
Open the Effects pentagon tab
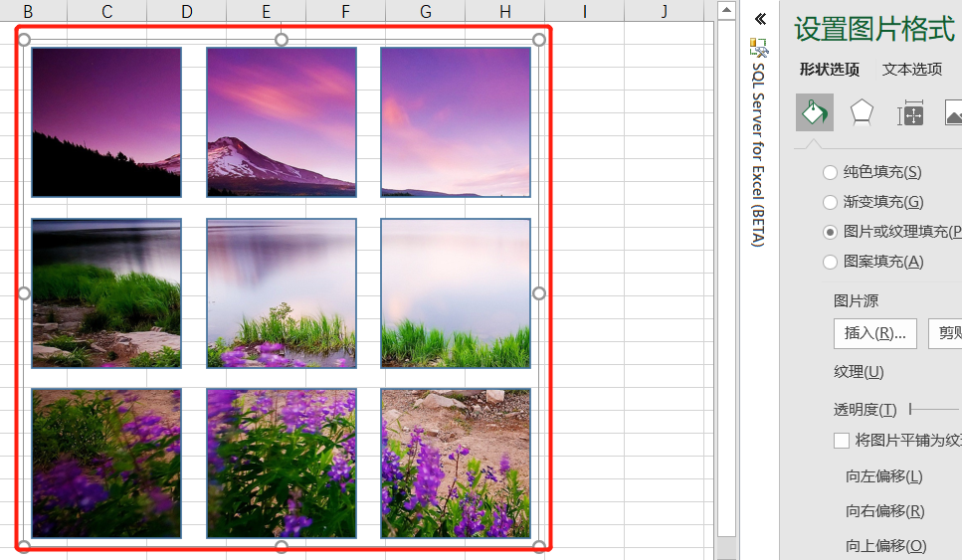click(862, 112)
